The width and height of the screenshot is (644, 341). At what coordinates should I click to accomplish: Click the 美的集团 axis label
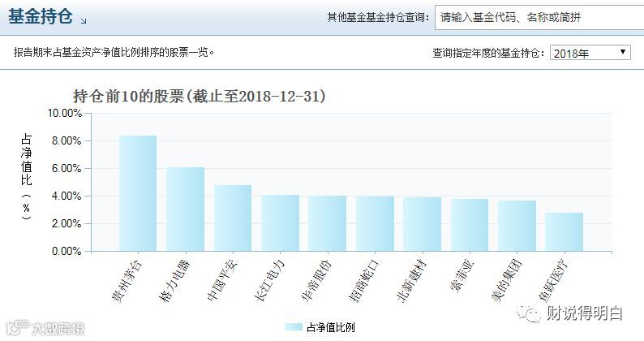[x=506, y=281]
